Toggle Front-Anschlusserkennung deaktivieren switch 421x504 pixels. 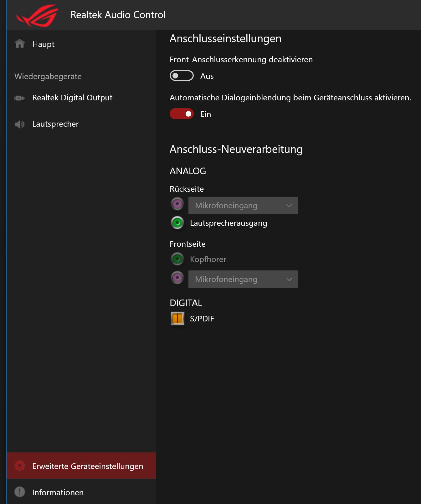coord(182,76)
